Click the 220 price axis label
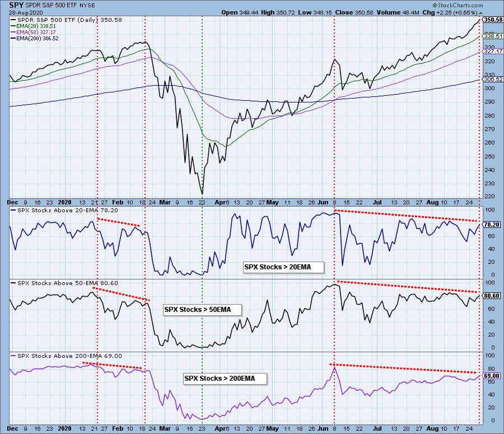This screenshot has width=504, height=434. coord(490,197)
